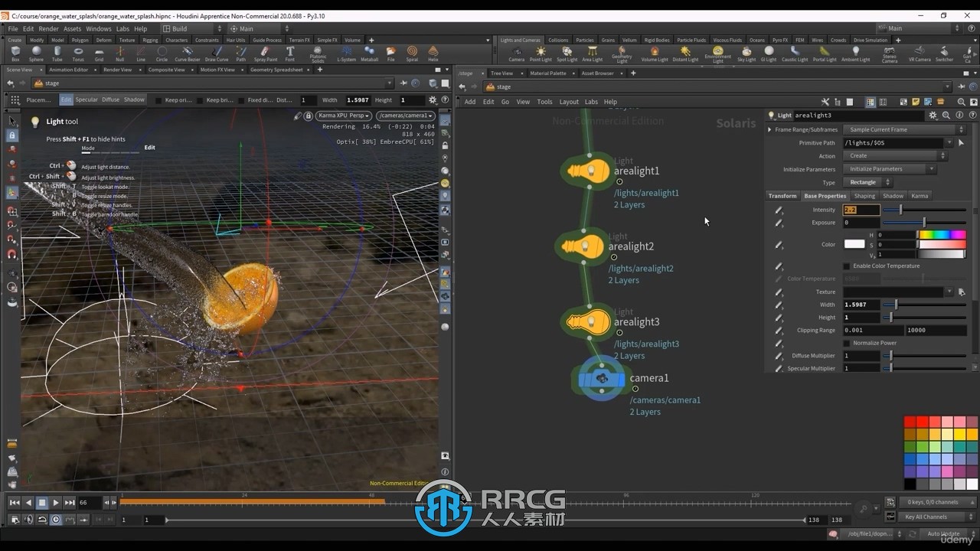Jump to the first frame

[15, 503]
